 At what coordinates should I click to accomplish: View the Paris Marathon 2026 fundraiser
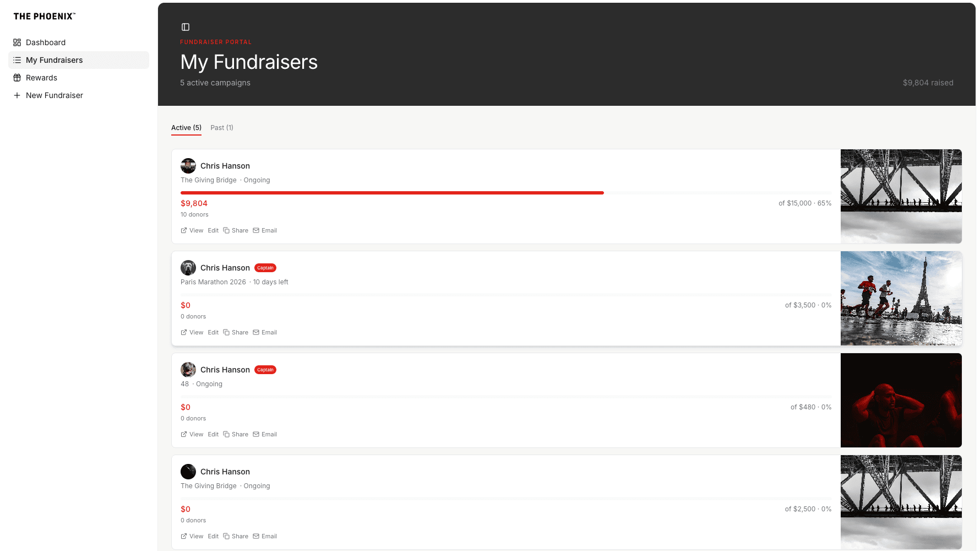pos(192,332)
